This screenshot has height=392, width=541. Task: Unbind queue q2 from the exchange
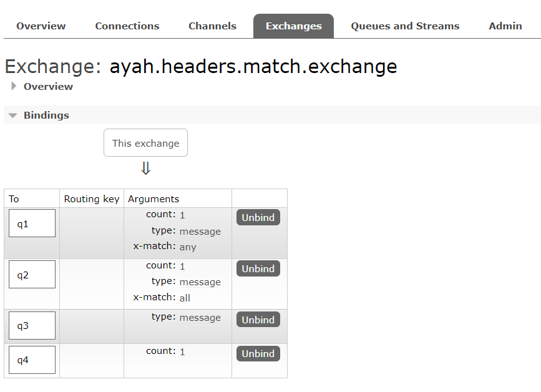pos(258,268)
